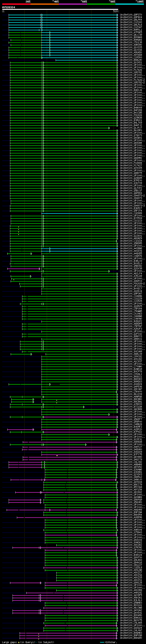Select the query name AV528324
This screenshot has width=146, height=644.
8,8
